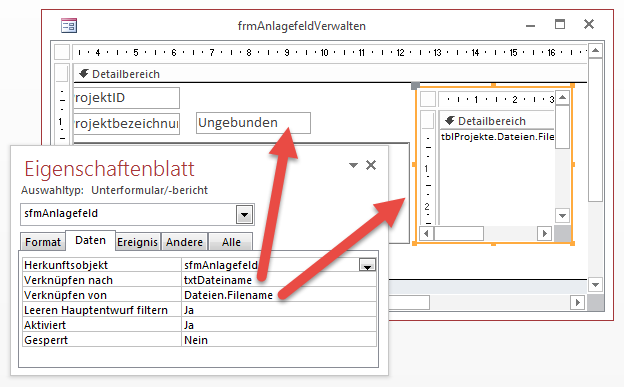Maximize the frmAnlagefeldVerwalten window
This screenshot has width=624, height=387.
pos(560,24)
